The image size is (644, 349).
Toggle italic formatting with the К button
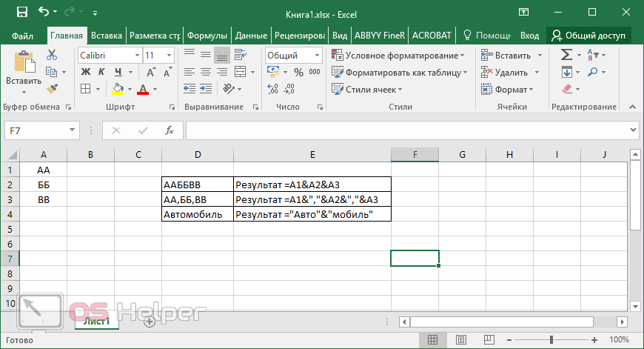[x=101, y=72]
